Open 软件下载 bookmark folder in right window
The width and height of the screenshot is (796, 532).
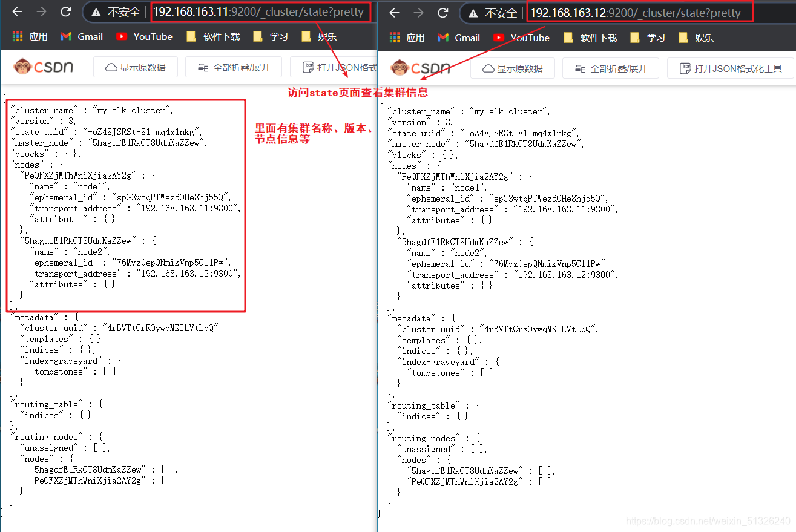[590, 38]
